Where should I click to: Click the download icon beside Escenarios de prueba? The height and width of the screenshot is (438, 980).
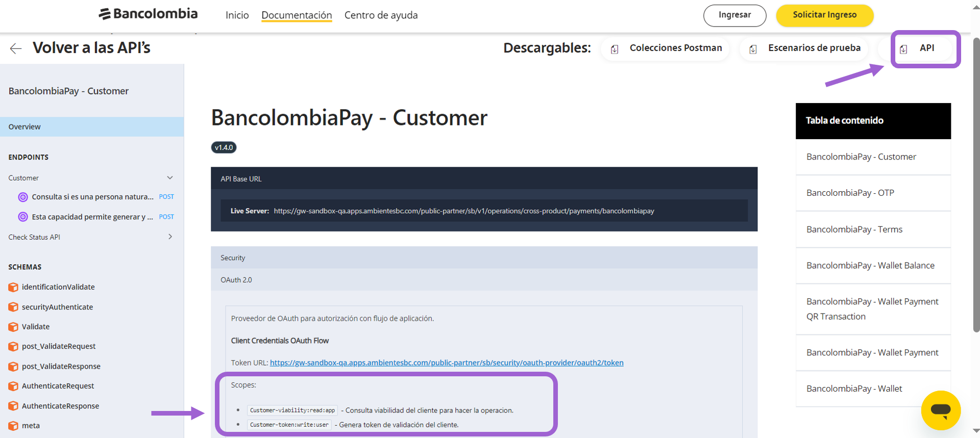pos(753,49)
